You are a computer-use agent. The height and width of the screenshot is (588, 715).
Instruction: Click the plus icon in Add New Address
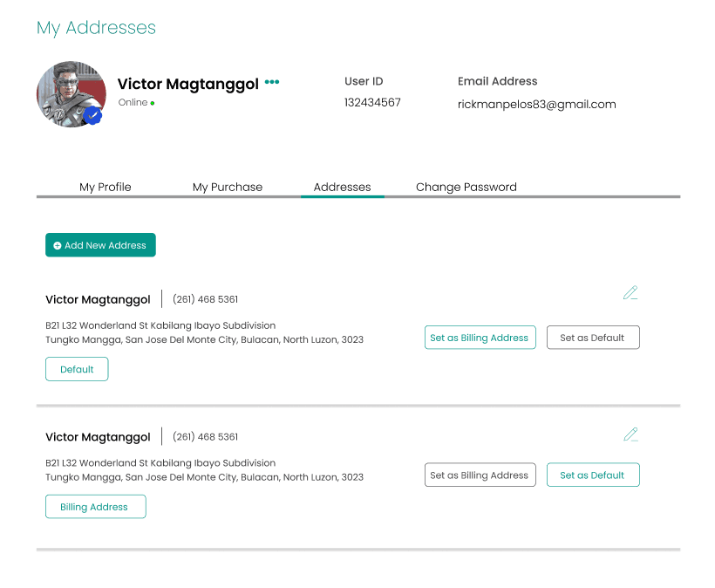58,246
